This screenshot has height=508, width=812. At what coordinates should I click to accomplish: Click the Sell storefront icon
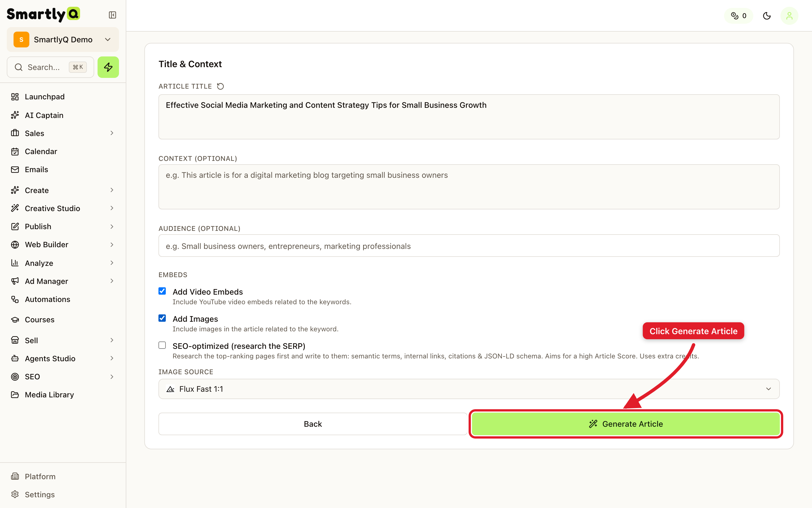coord(15,340)
